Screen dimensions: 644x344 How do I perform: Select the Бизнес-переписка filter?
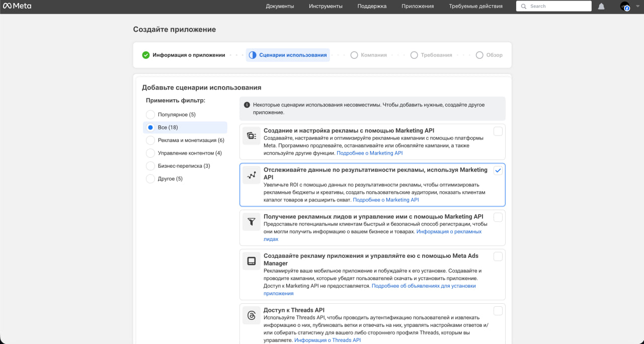[x=150, y=165]
